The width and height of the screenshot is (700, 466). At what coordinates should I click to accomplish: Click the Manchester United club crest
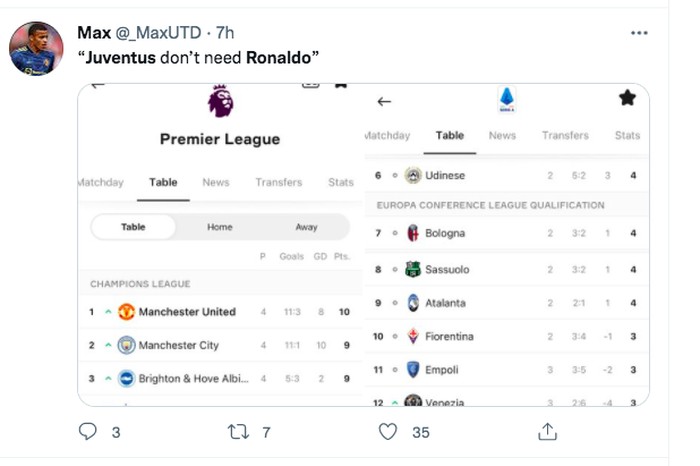point(126,312)
